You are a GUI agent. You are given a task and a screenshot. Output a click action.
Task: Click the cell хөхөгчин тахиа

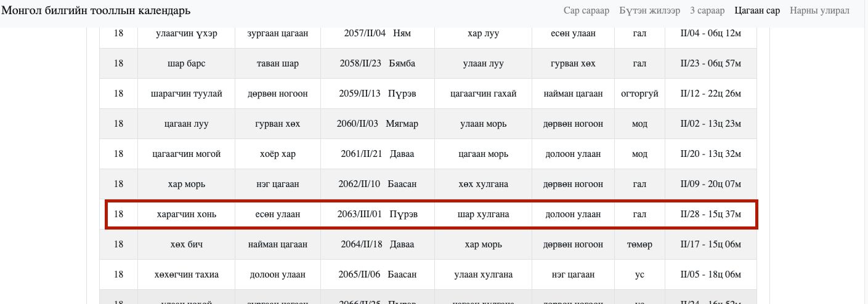click(186, 274)
